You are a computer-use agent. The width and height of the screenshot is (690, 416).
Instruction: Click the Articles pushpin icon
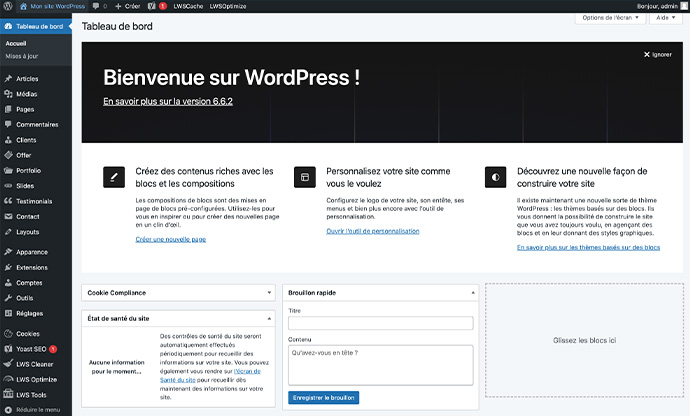[8, 79]
